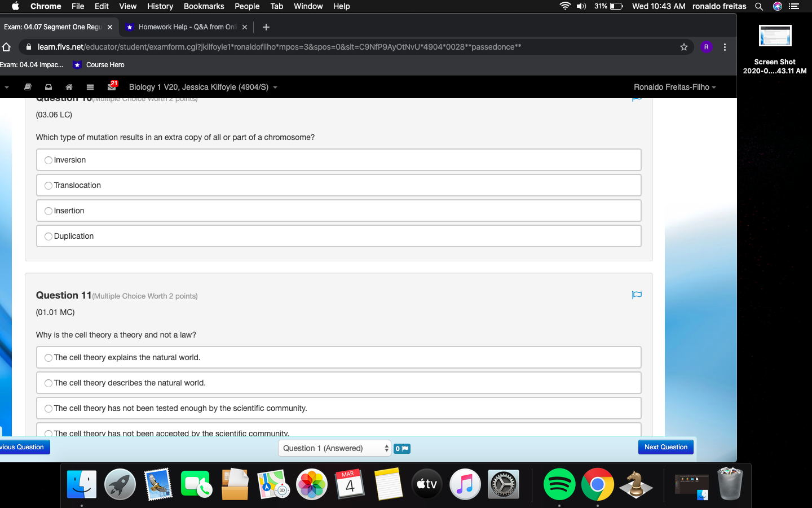
Task: Go to course home via home icon
Action: click(x=69, y=87)
